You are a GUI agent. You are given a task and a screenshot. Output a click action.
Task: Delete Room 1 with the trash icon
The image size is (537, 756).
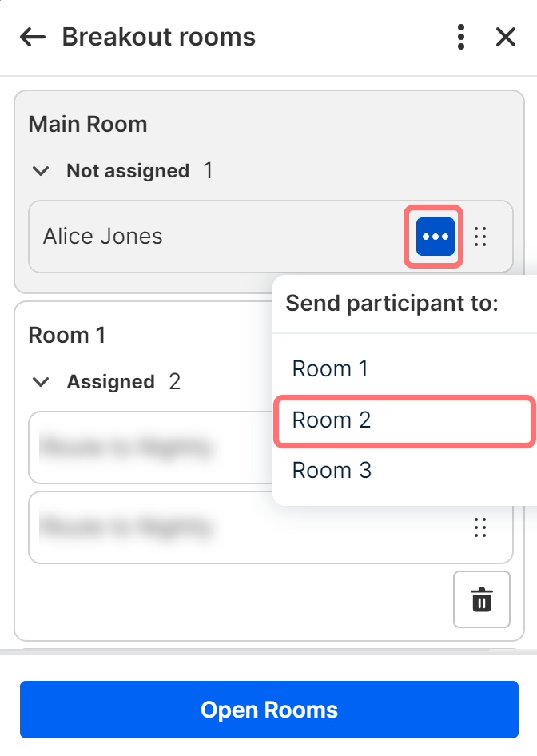481,599
